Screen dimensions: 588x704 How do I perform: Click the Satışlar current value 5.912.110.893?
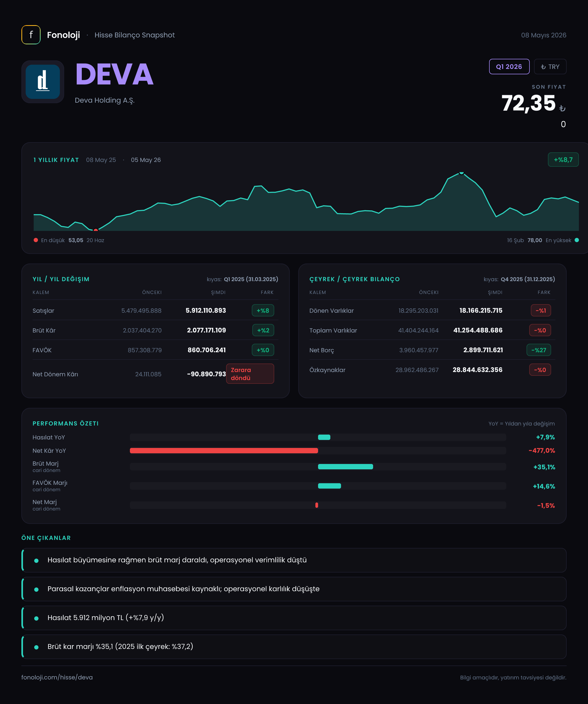206,310
